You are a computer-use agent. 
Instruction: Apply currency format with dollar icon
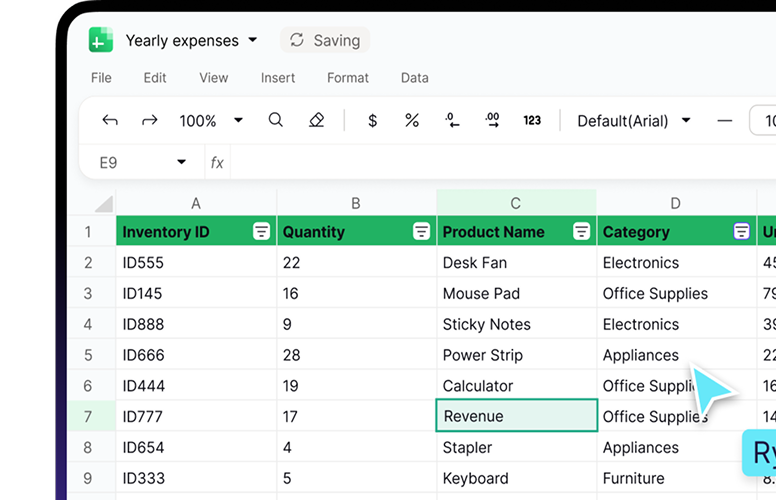tap(373, 121)
